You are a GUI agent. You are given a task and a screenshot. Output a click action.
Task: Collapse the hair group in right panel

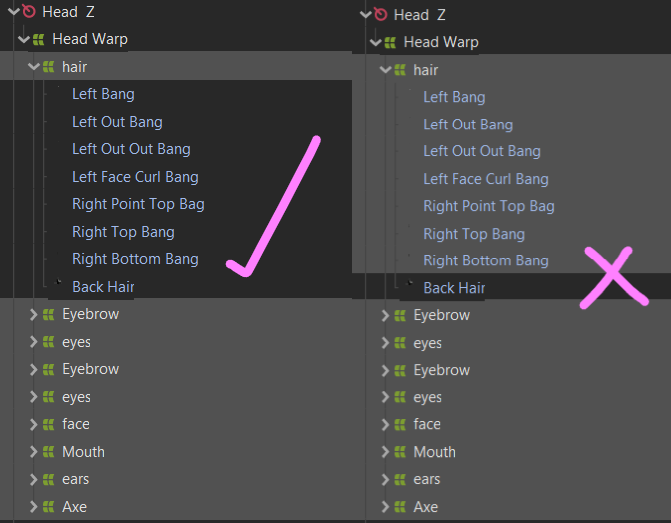pos(385,70)
